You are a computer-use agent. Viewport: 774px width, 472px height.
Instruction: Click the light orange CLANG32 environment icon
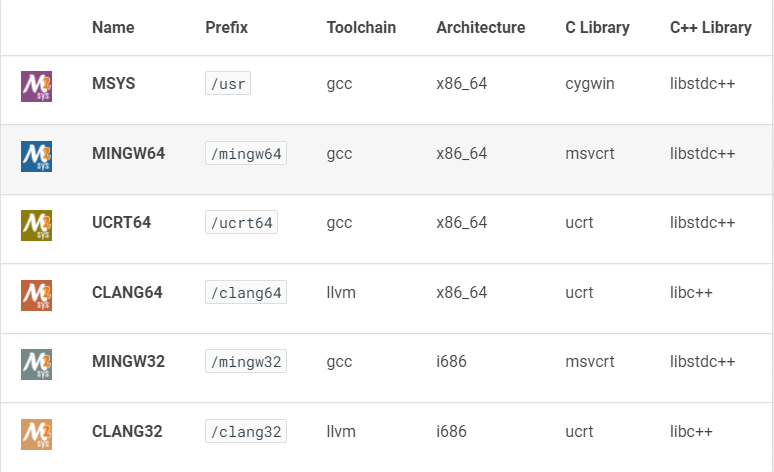37,435
